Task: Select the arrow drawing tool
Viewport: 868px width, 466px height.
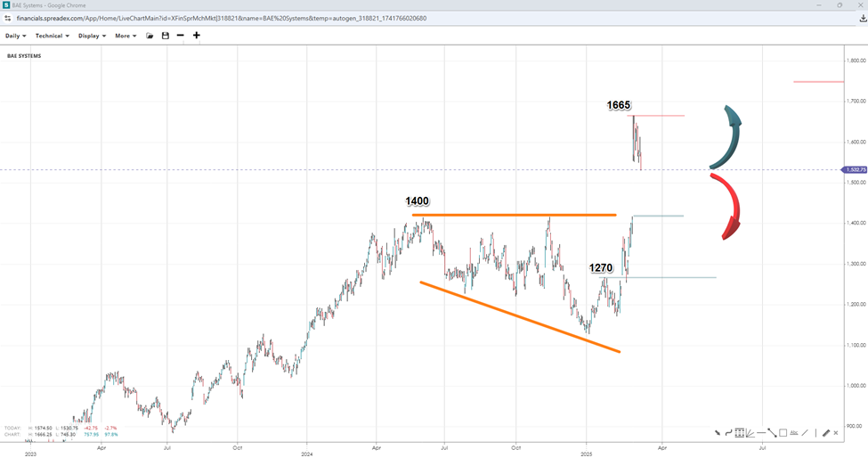Action: tap(718, 433)
